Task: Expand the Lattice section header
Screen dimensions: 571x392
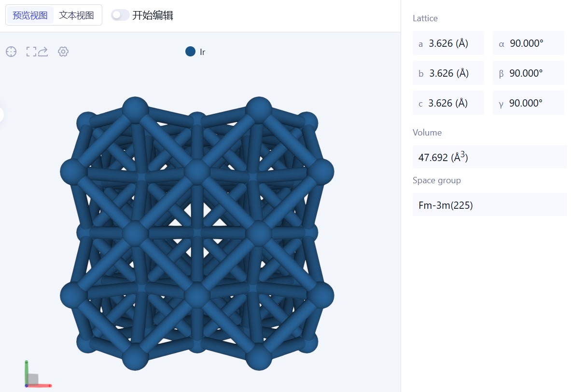Action: (x=425, y=18)
